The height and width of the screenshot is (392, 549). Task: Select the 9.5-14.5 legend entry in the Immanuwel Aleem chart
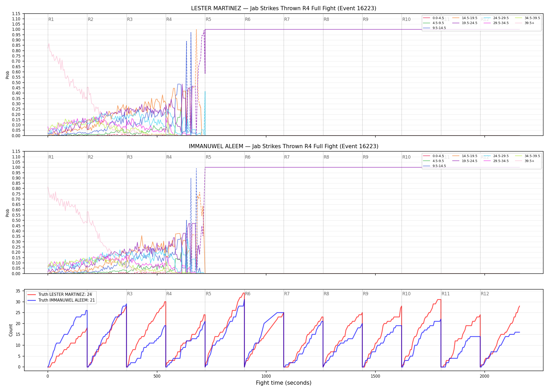pos(434,166)
